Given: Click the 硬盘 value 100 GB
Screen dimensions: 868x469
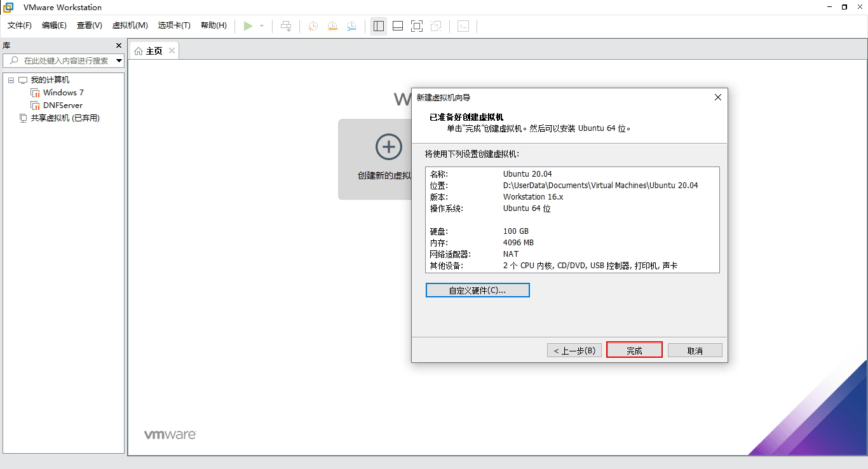Looking at the screenshot, I should [516, 231].
